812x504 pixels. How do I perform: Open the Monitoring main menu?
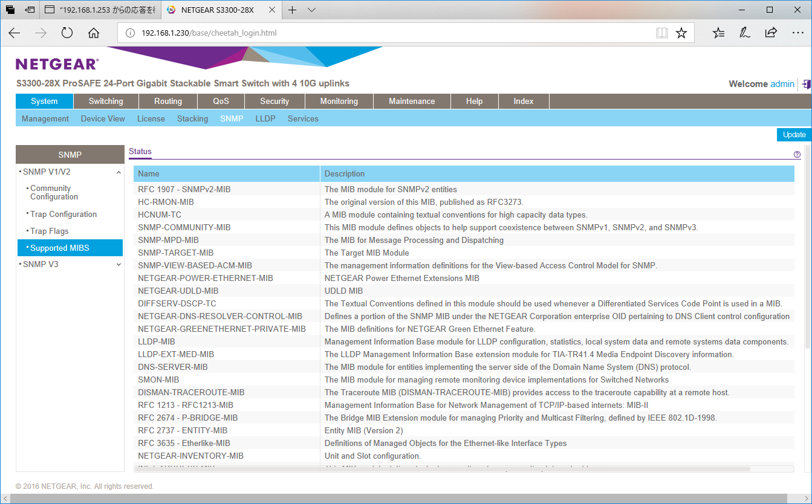point(339,102)
